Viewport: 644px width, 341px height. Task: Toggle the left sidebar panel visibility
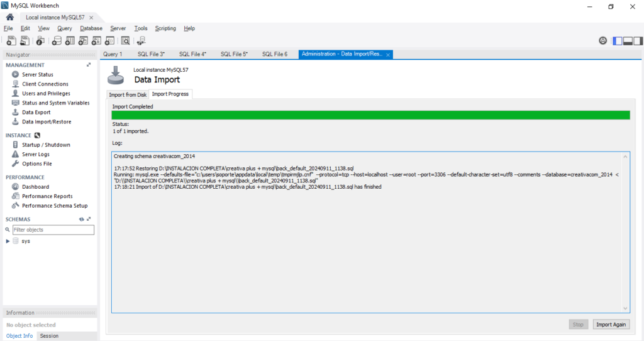click(618, 41)
